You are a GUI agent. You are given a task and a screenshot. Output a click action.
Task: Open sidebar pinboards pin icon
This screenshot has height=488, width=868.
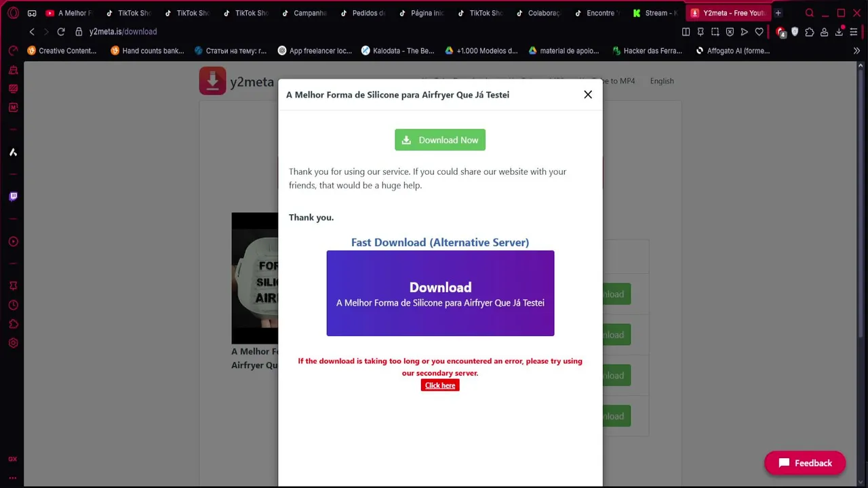(13, 286)
